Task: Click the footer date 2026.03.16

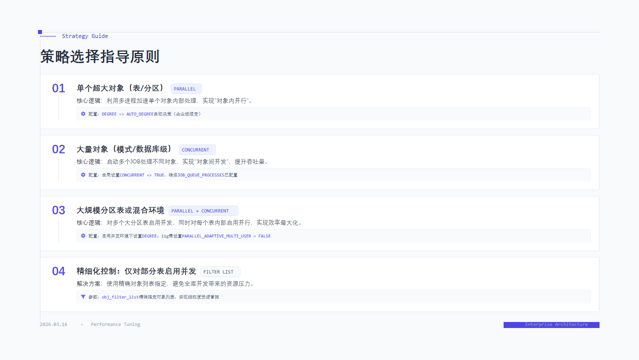Action: 53,325
